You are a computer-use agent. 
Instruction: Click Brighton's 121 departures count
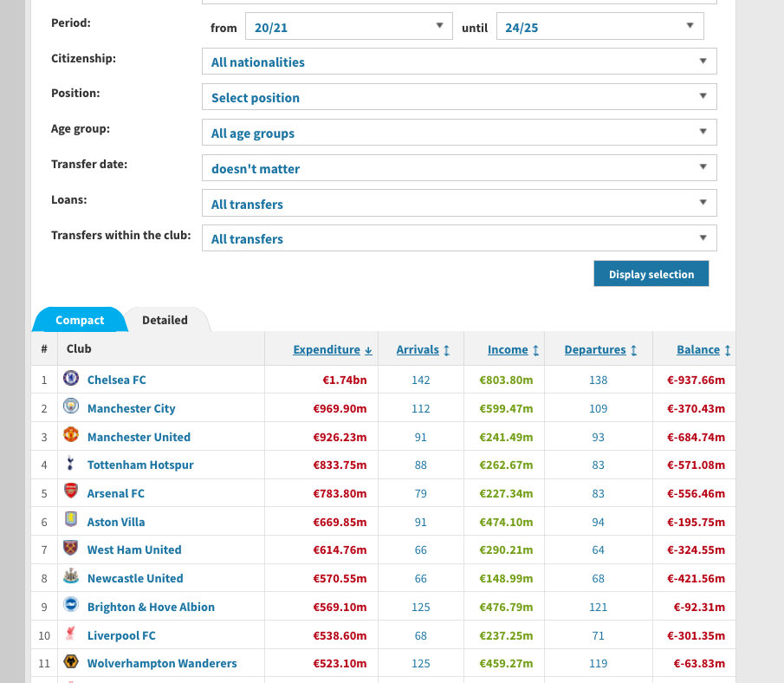tap(598, 607)
